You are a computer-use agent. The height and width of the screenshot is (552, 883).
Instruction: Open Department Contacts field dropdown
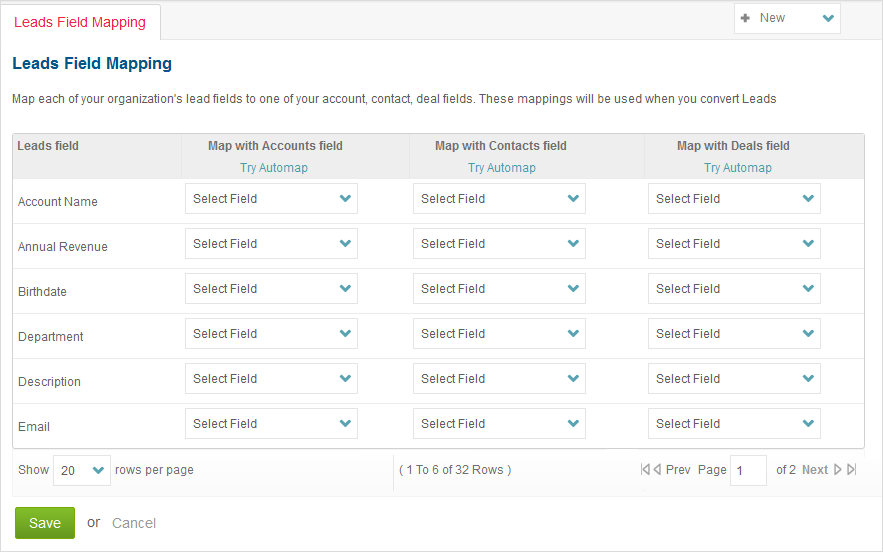pos(500,333)
